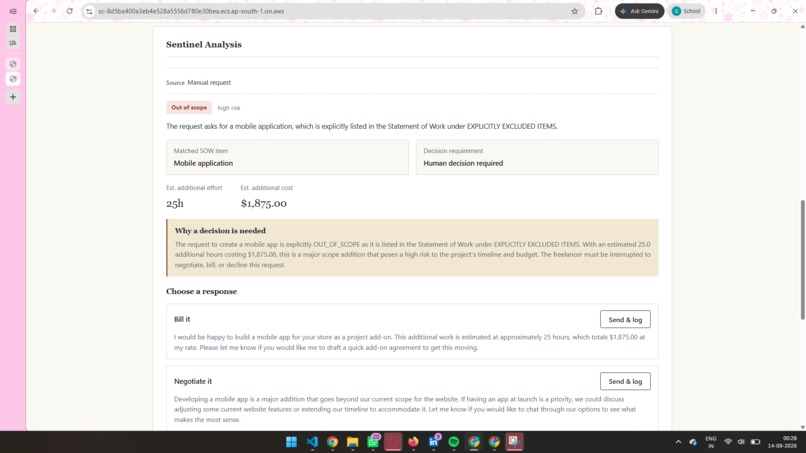Open the Extensions puzzle icon
The height and width of the screenshot is (453, 806).
(x=598, y=11)
